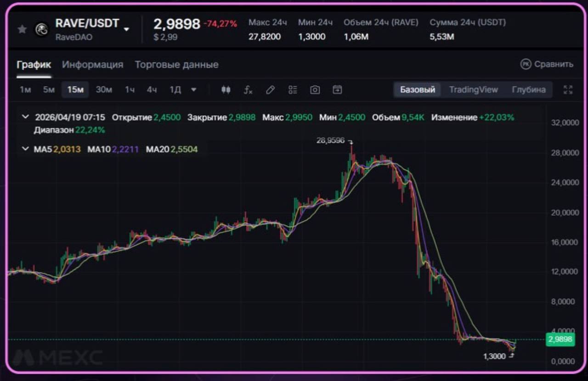Screen dimensions: 588x381
Task: Switch chart to TradingView mode
Action: click(474, 90)
